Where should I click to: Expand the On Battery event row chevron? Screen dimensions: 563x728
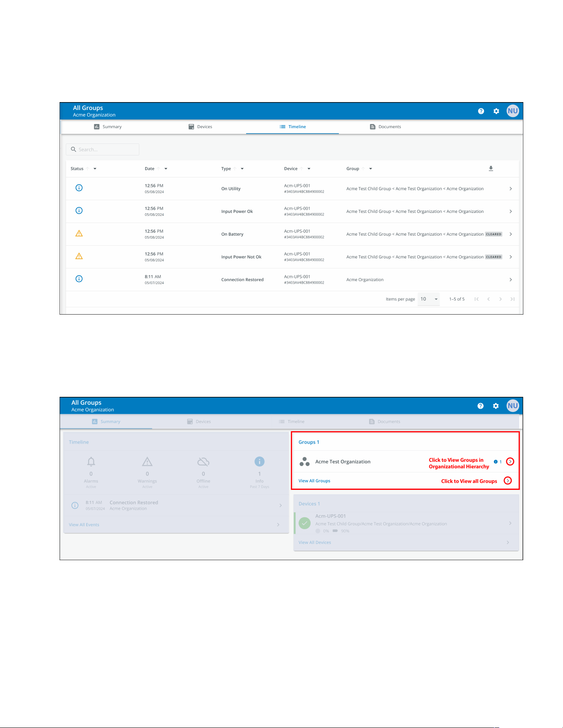point(511,234)
